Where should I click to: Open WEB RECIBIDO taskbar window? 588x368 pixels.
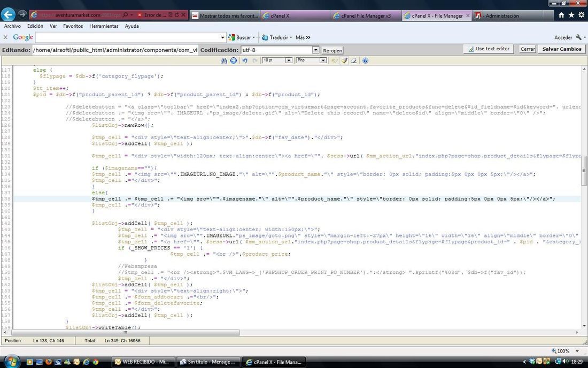tap(143, 362)
